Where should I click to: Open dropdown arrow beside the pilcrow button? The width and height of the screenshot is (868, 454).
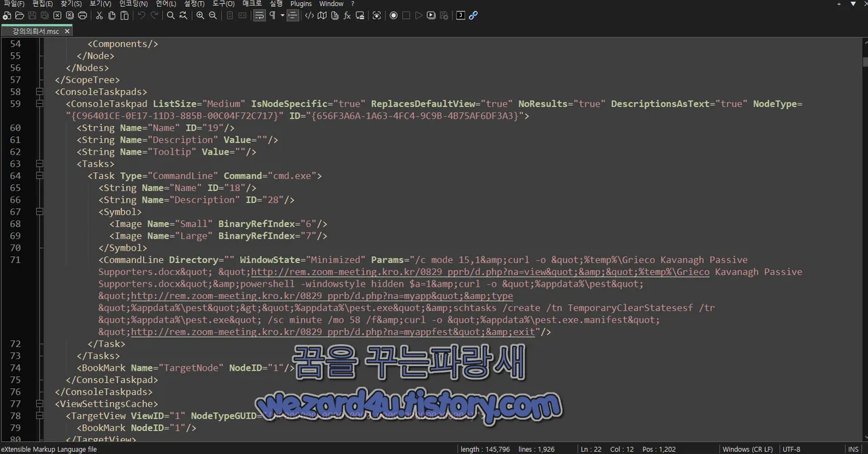282,15
